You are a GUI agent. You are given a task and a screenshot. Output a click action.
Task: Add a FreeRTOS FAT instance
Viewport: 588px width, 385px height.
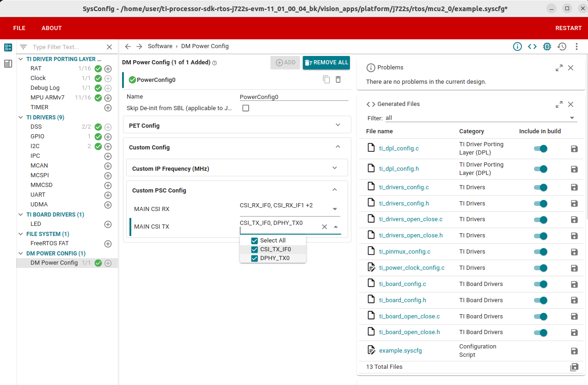click(108, 243)
